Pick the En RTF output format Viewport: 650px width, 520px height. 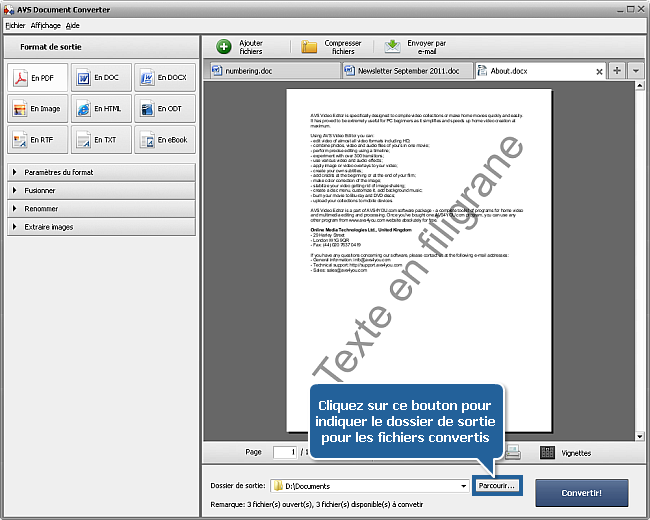click(x=37, y=140)
